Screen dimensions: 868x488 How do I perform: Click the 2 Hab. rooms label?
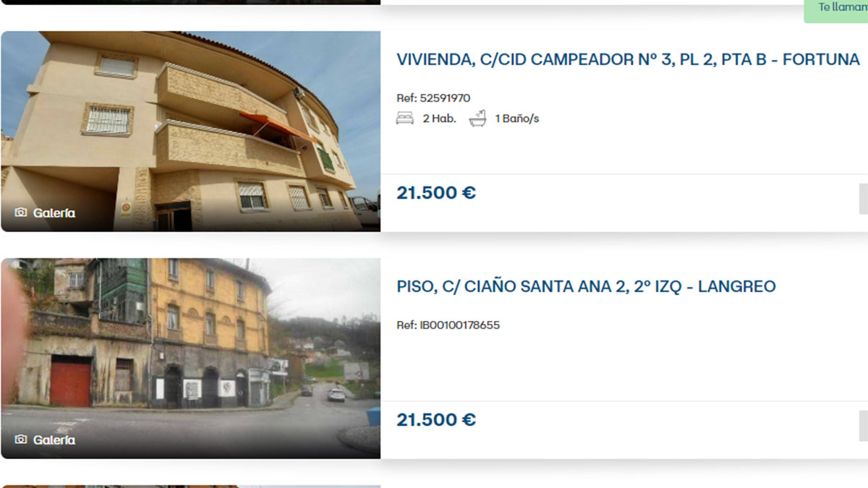pyautogui.click(x=439, y=119)
